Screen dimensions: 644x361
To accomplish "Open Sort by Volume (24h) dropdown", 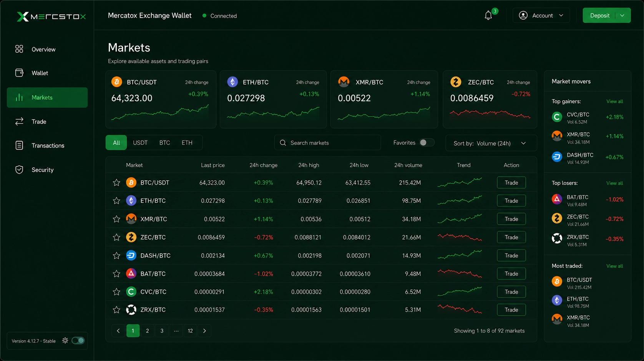I will pos(491,143).
